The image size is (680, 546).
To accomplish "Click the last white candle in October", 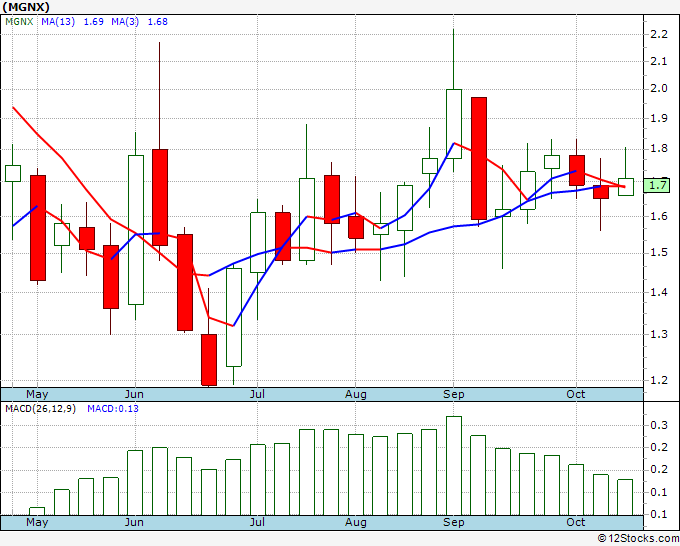I will (x=626, y=186).
